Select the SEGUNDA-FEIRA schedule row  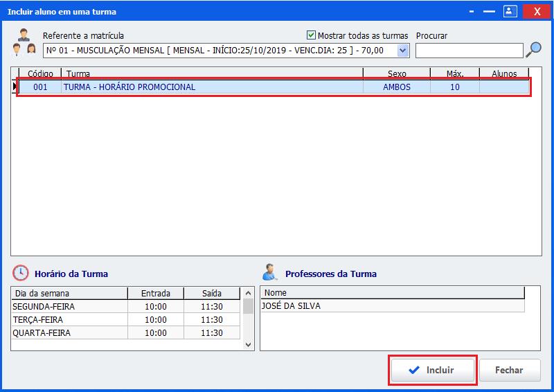coord(126,306)
